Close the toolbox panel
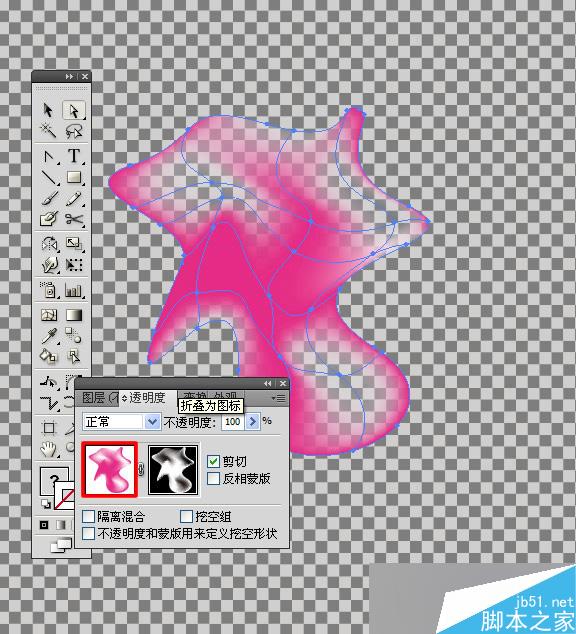This screenshot has width=576, height=634. click(84, 76)
